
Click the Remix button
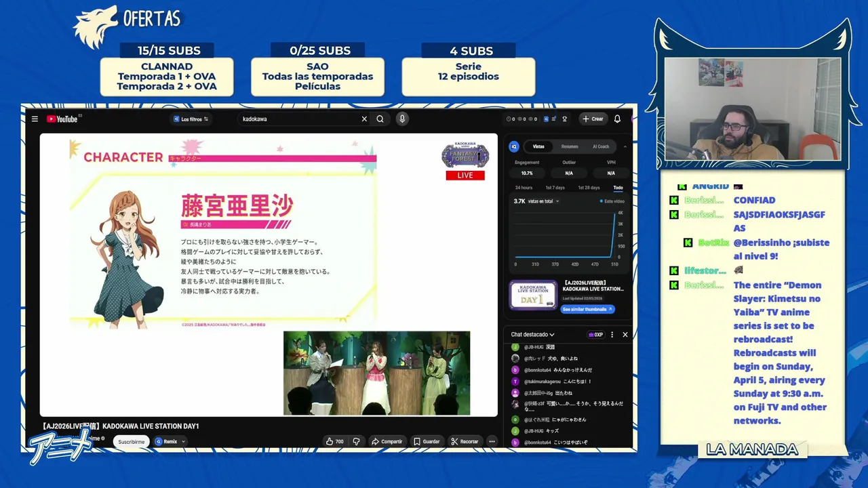point(166,441)
